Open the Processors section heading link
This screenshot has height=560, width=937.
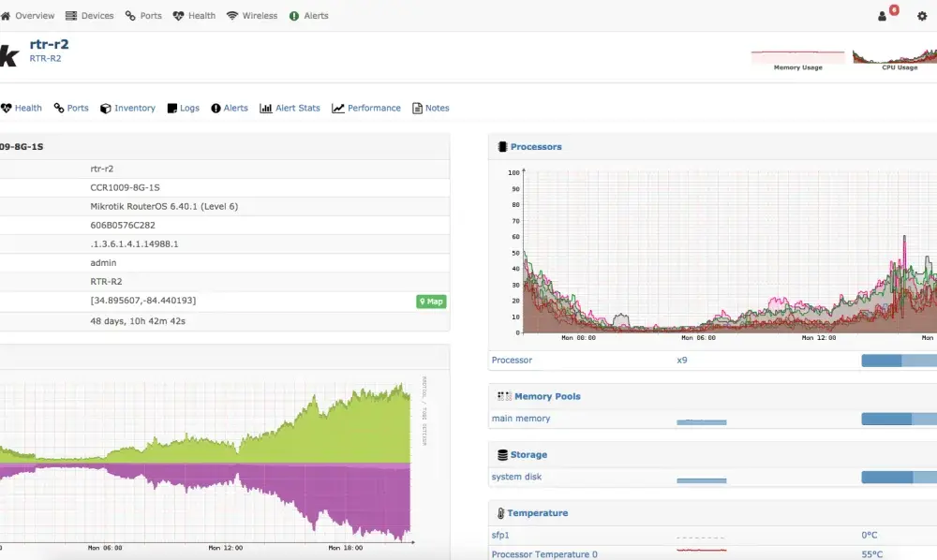coord(536,147)
